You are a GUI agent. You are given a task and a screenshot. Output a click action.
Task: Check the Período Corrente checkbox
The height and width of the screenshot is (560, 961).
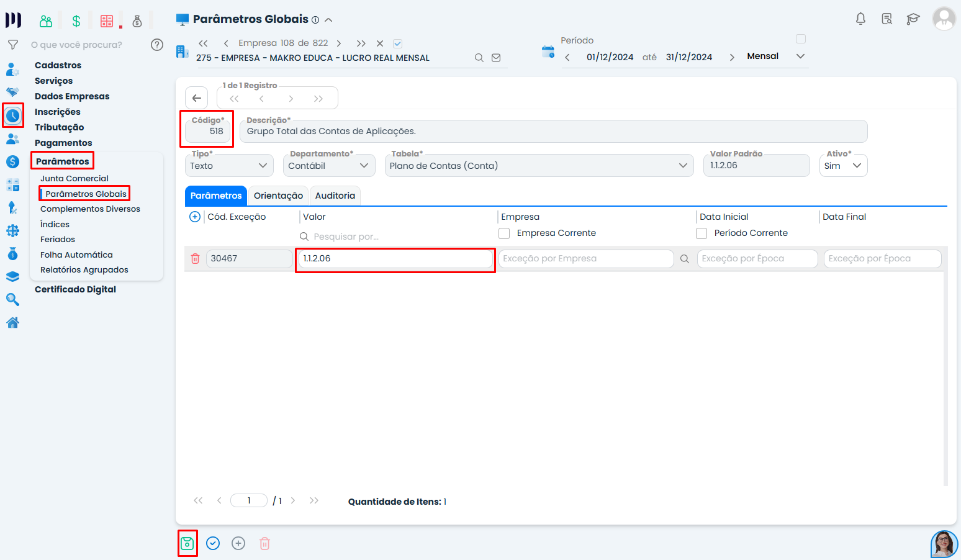pos(702,233)
